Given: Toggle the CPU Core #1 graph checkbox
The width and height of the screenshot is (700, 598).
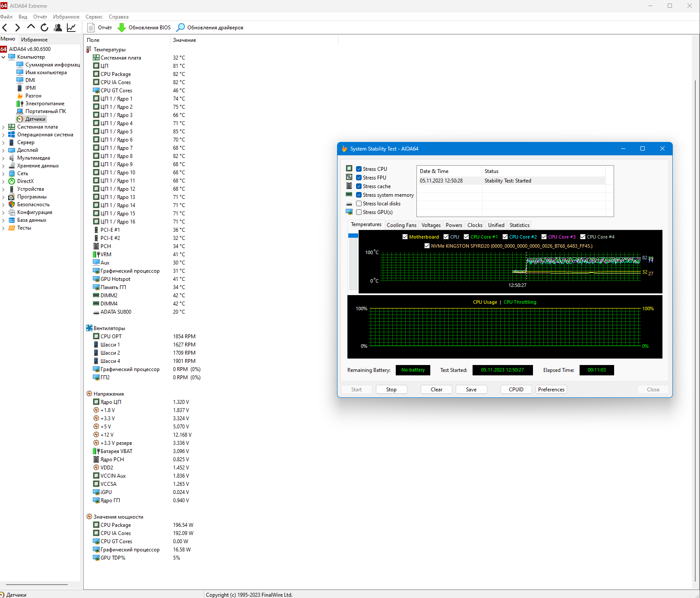Looking at the screenshot, I should coord(466,237).
